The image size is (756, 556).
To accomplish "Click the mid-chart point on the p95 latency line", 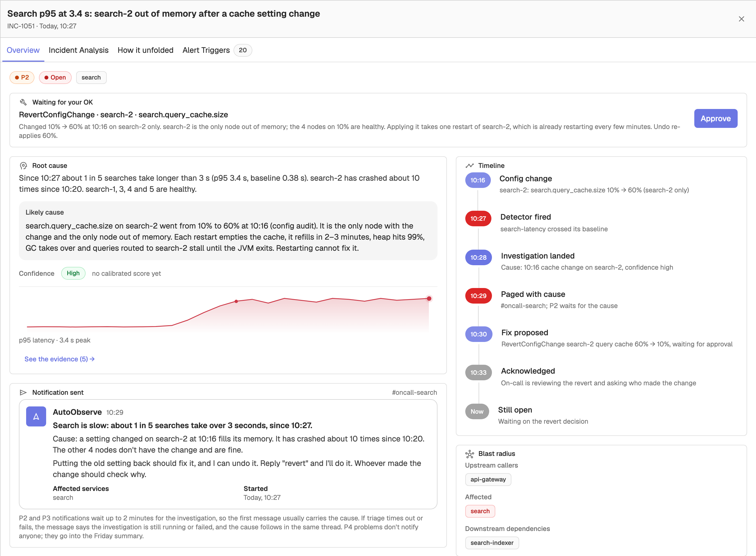I will click(236, 301).
